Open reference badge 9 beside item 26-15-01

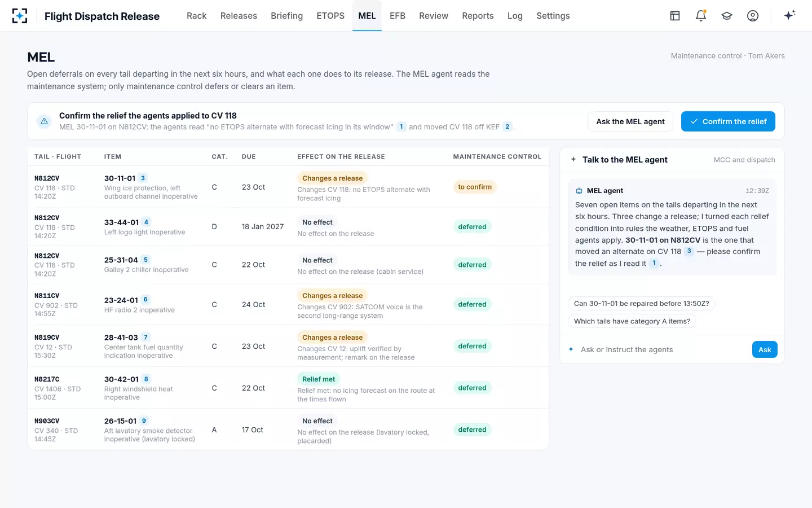click(144, 421)
